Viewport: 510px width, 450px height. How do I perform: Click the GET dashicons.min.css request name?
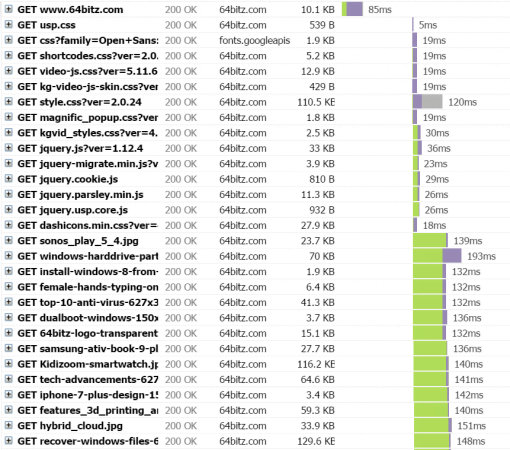pos(87,225)
